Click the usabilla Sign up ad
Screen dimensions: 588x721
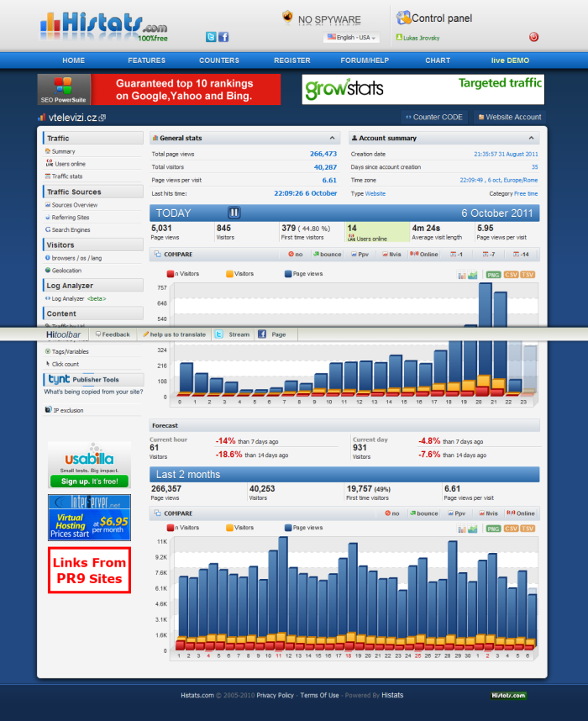(x=89, y=465)
